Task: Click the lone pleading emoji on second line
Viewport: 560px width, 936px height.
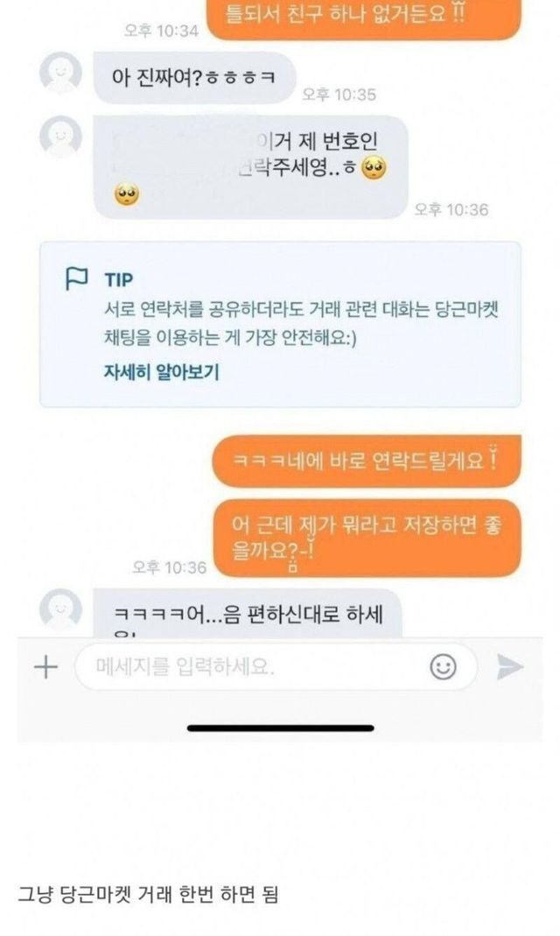Action: pos(126,194)
